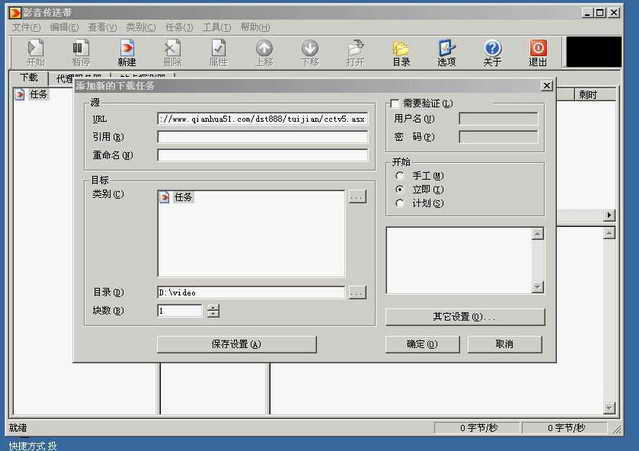Select the 计划 (Scheduled) start radio button
The height and width of the screenshot is (451, 639).
point(400,203)
